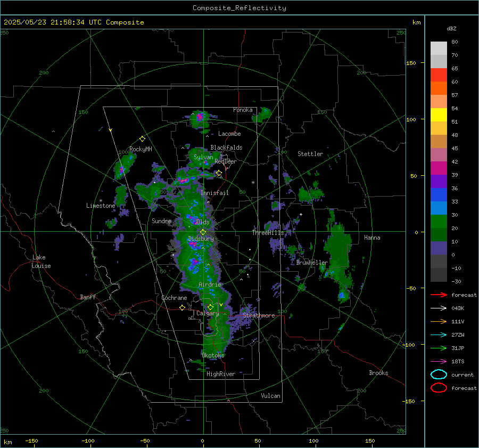
Task: Select the Okotoks label
Action: [x=213, y=355]
